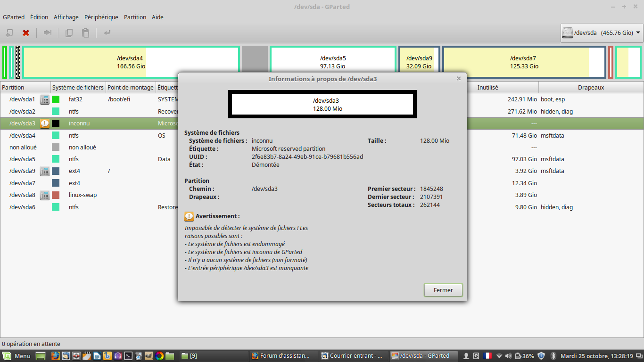Click the show desktop icon beside Menu

click(x=41, y=356)
